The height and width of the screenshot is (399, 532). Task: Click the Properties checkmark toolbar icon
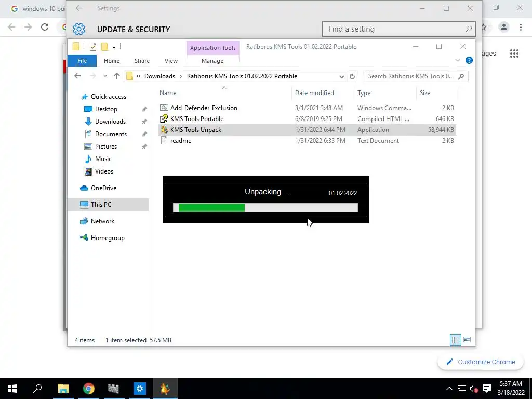[x=92, y=47]
